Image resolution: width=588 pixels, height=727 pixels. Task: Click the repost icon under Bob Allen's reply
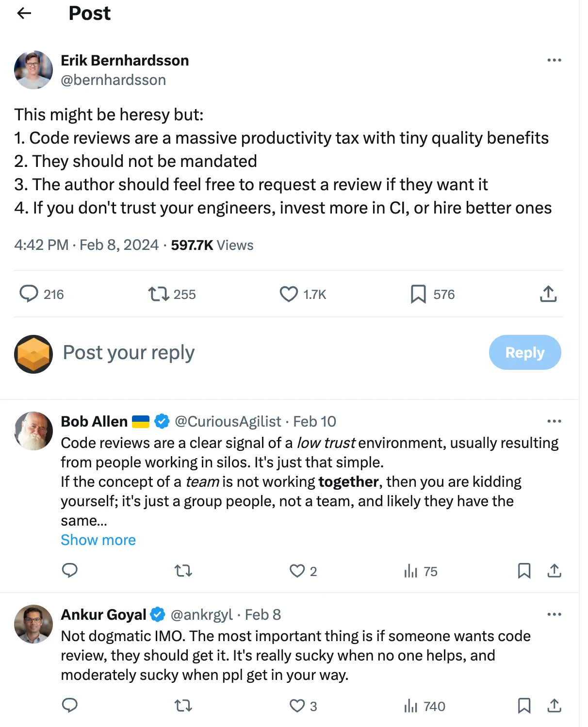[183, 571]
